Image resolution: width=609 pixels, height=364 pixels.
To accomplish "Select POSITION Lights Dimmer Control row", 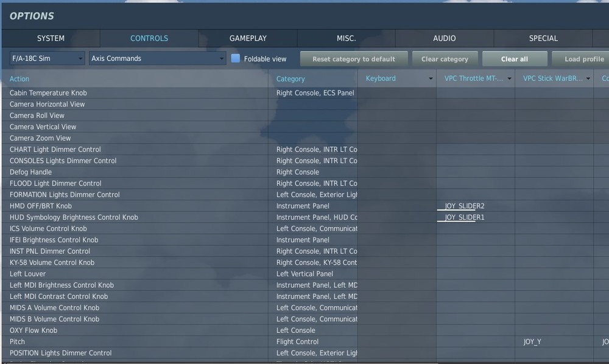I will point(135,353).
